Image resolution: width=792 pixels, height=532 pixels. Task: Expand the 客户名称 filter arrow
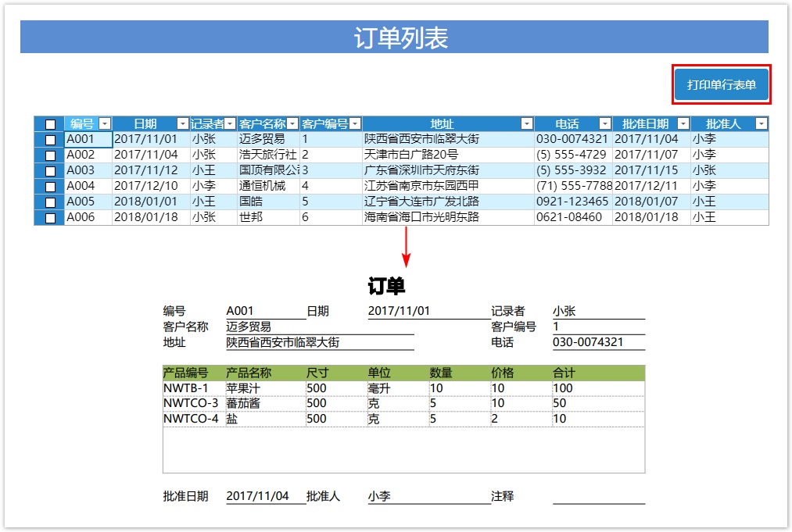coord(292,123)
